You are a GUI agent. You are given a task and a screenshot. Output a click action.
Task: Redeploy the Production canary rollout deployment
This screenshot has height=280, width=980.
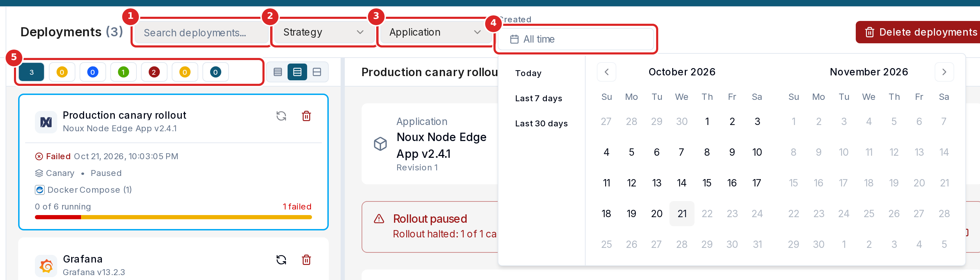(x=281, y=116)
